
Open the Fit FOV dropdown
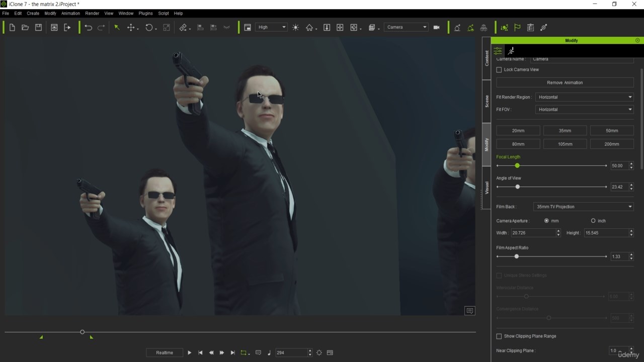[x=585, y=110]
